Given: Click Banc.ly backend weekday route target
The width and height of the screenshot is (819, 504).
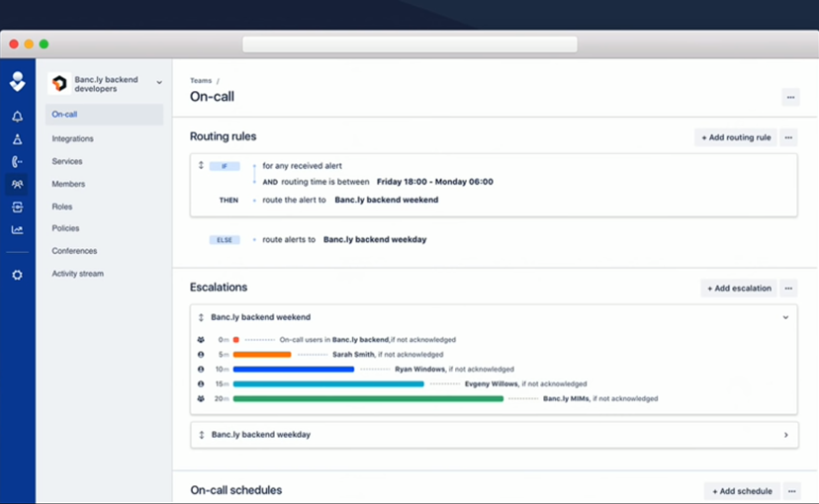Looking at the screenshot, I should 375,239.
